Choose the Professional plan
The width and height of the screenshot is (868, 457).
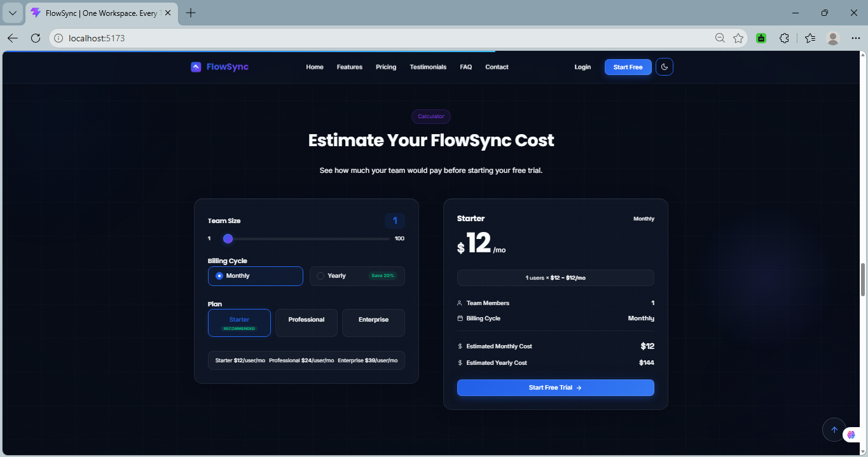[x=306, y=323]
